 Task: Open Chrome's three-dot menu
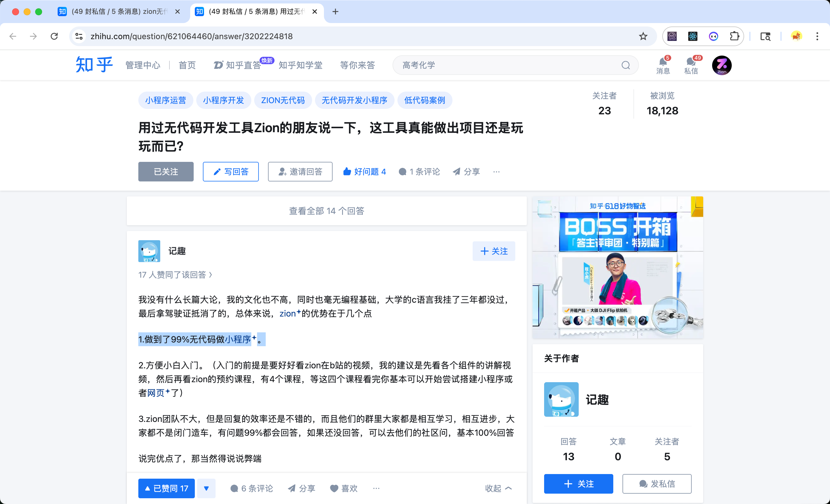[817, 36]
